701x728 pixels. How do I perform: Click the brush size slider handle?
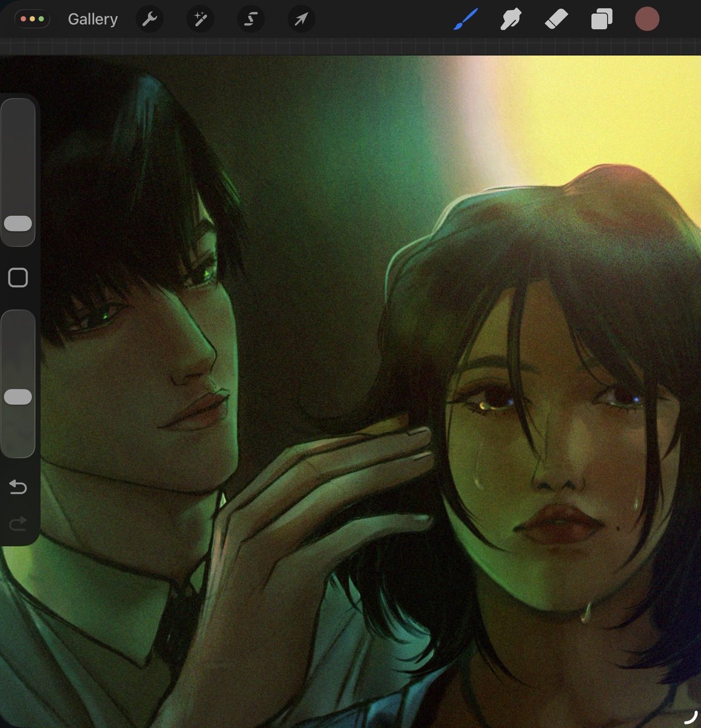(x=18, y=223)
